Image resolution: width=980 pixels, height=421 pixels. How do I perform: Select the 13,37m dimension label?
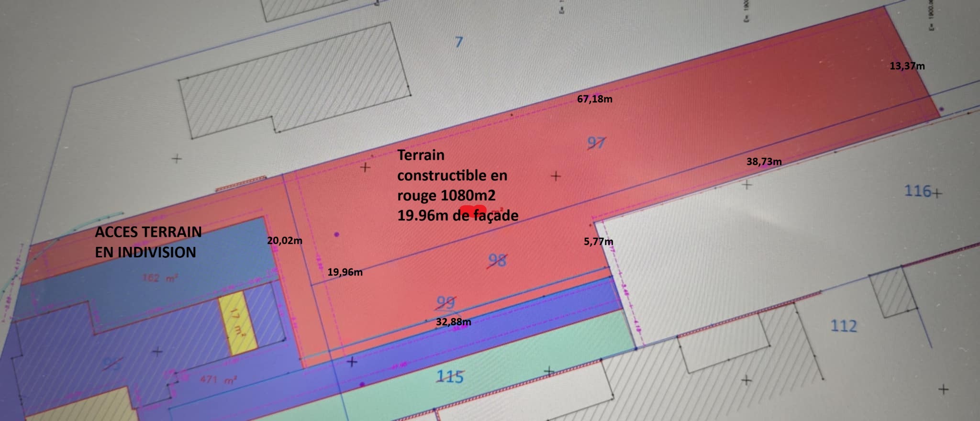[907, 66]
